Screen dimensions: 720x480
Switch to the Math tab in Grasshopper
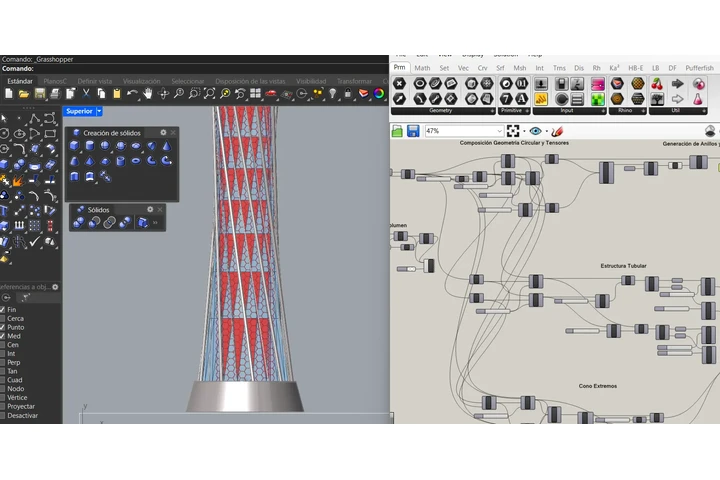tap(422, 68)
